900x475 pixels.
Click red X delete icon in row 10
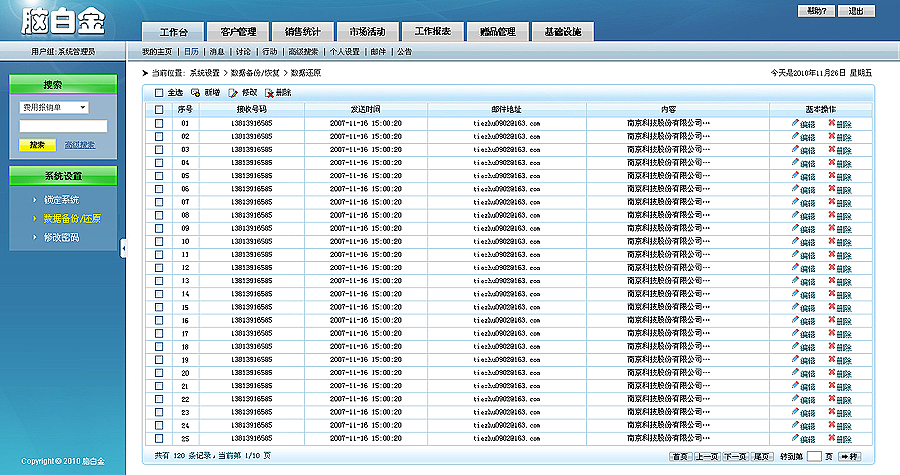[x=831, y=241]
